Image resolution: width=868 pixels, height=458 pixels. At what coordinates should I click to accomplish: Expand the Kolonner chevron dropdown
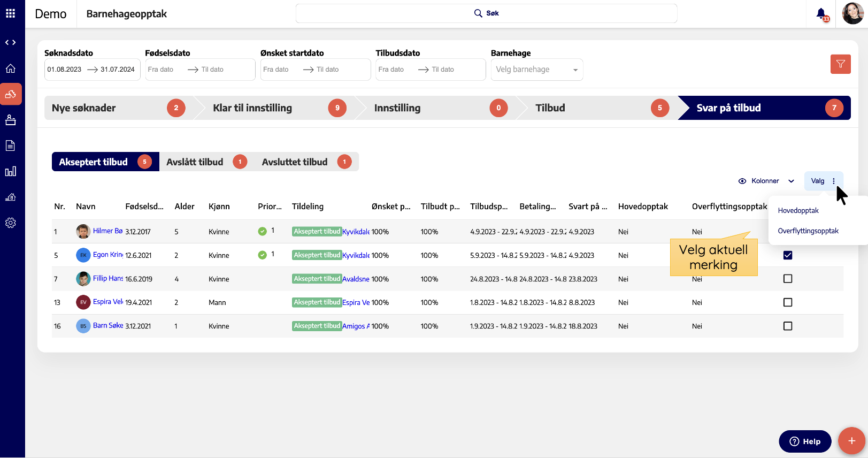coord(791,181)
